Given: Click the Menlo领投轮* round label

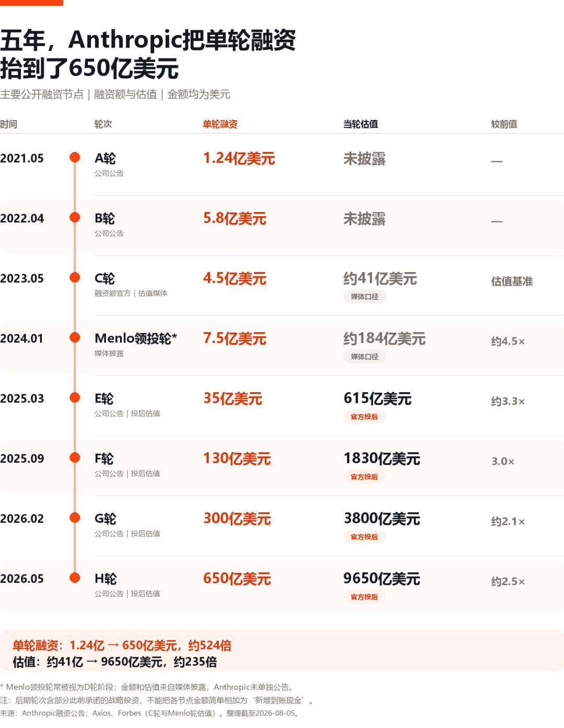Looking at the screenshot, I should point(136,338).
